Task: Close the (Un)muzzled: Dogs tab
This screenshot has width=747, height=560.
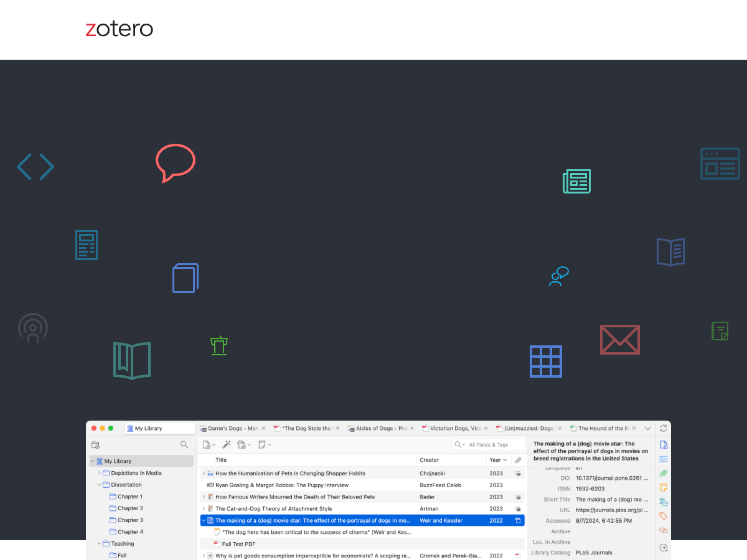Action: pos(559,428)
